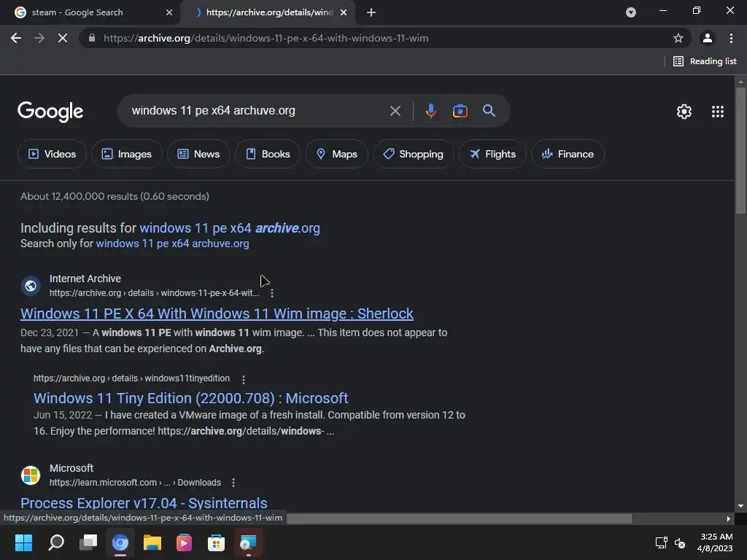The width and height of the screenshot is (747, 560).
Task: Click the 'Internet Archive' site name
Action: click(x=85, y=279)
